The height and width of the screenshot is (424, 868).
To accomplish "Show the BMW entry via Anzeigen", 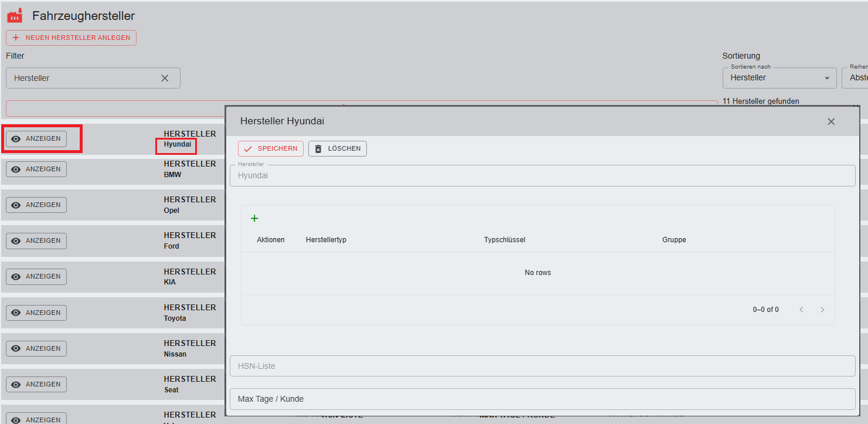I will coord(36,169).
